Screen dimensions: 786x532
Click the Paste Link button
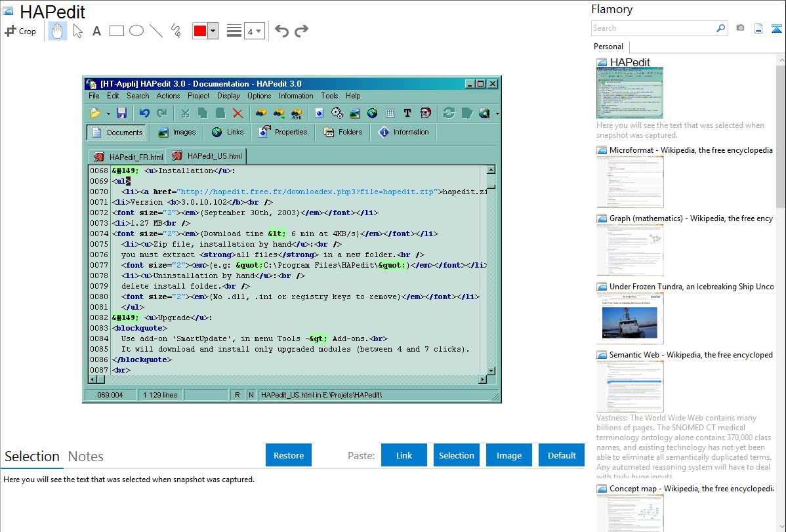point(404,455)
